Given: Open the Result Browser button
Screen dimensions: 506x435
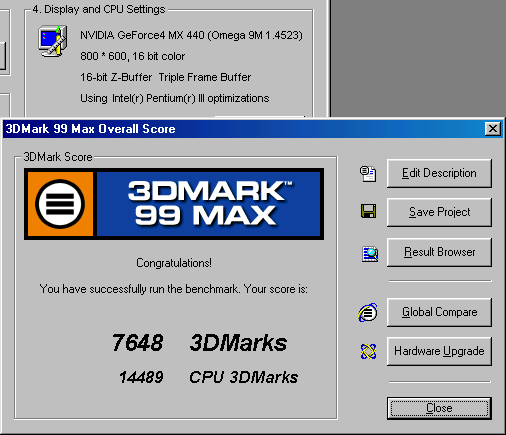Looking at the screenshot, I should [439, 252].
